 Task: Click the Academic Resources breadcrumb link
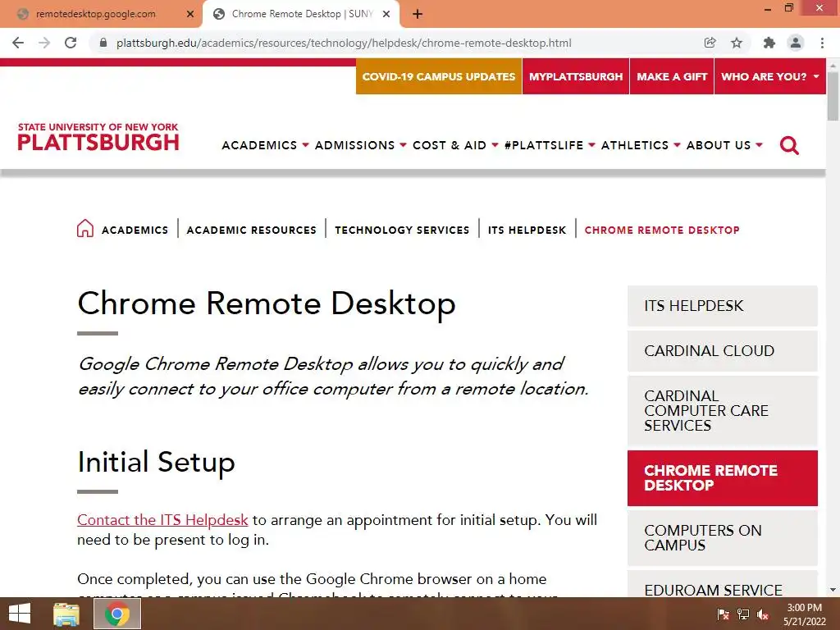(251, 230)
